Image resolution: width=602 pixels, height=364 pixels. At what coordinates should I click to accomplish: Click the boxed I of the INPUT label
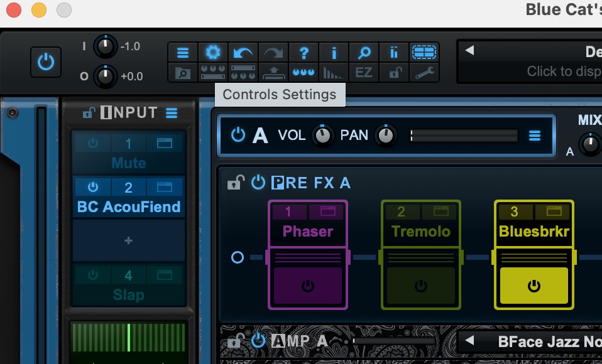coord(106,112)
